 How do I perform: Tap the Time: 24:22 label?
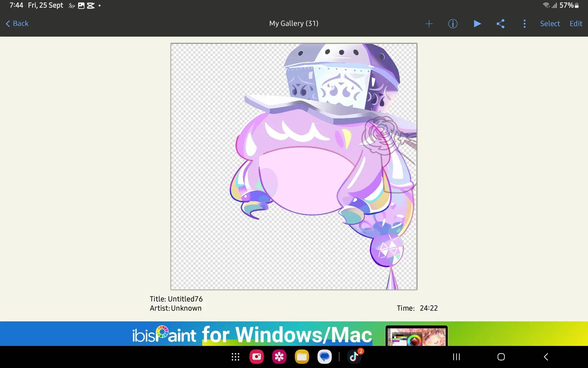coord(417,308)
